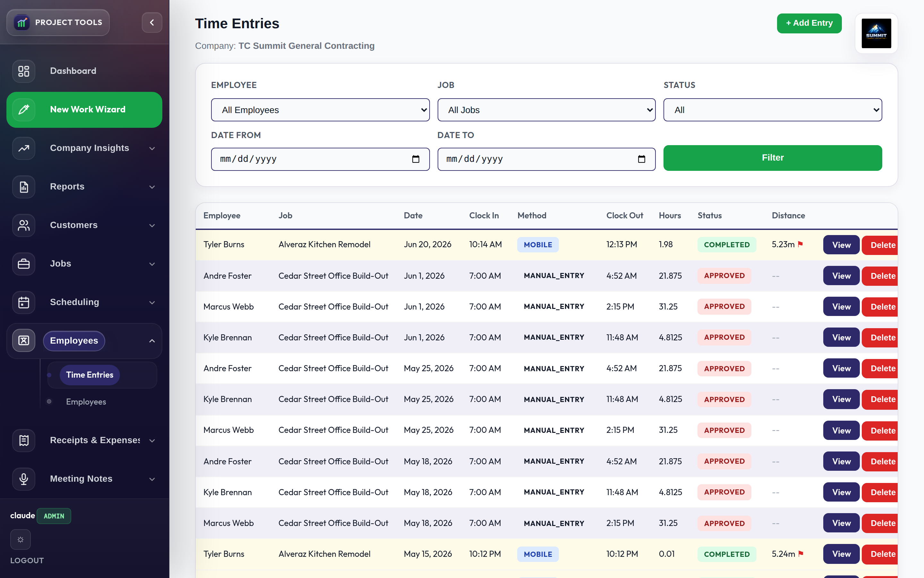View Kyle Brennan May 25, 2026 entry
This screenshot has width=924, height=578.
841,399
